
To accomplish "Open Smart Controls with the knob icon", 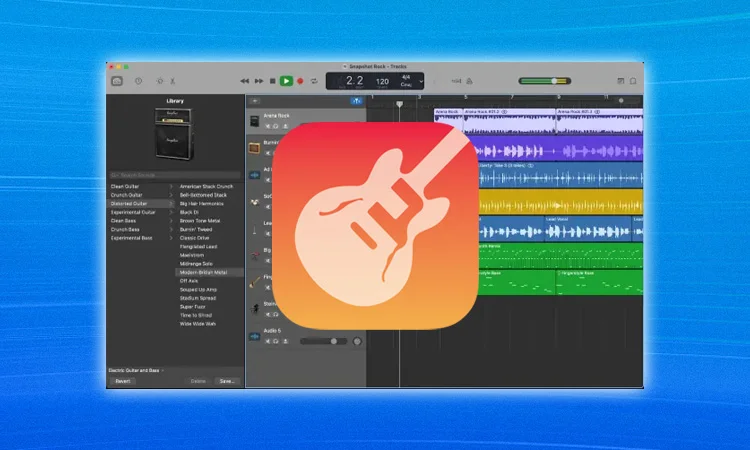I will click(160, 81).
